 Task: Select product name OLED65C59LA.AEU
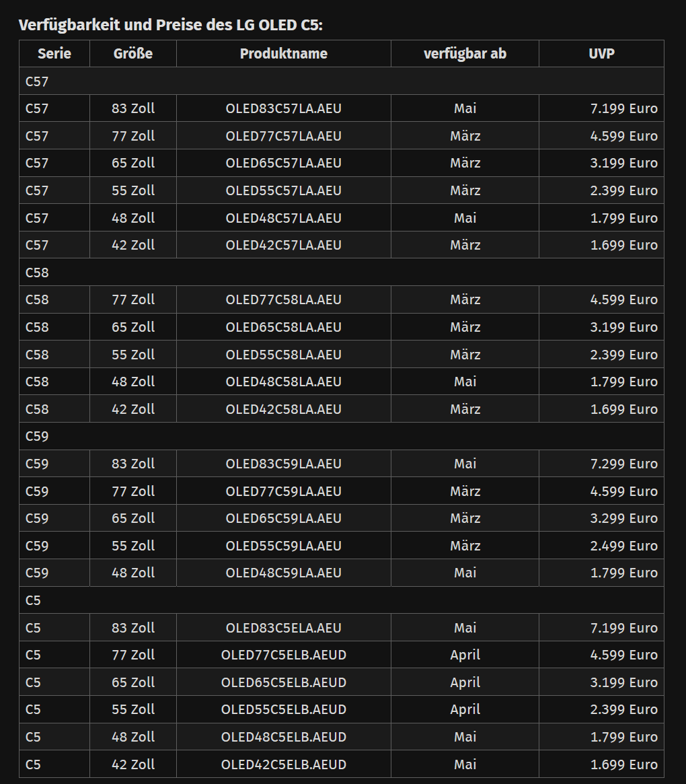coord(283,518)
